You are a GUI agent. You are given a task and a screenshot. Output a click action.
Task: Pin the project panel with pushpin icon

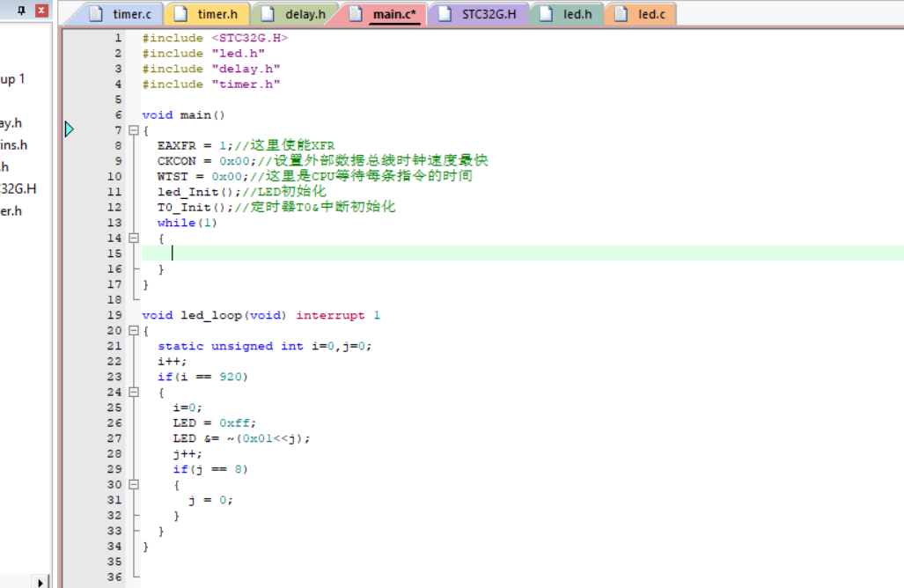(x=21, y=10)
